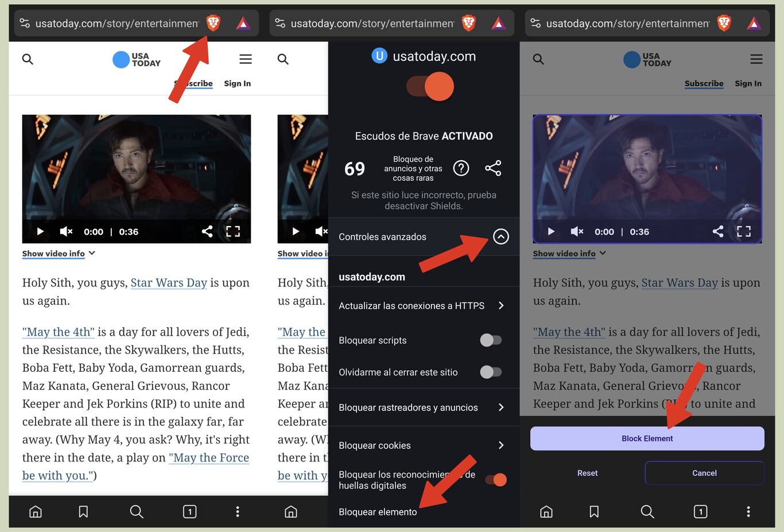Click address bar URL in left screen
Viewport: 784px width, 532px height.
pos(117,24)
